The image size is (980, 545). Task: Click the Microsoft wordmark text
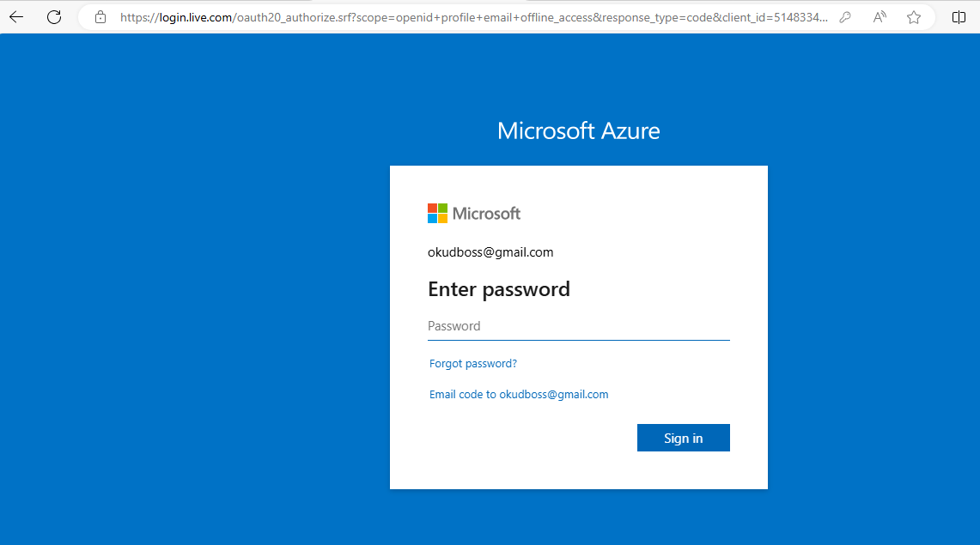point(486,214)
